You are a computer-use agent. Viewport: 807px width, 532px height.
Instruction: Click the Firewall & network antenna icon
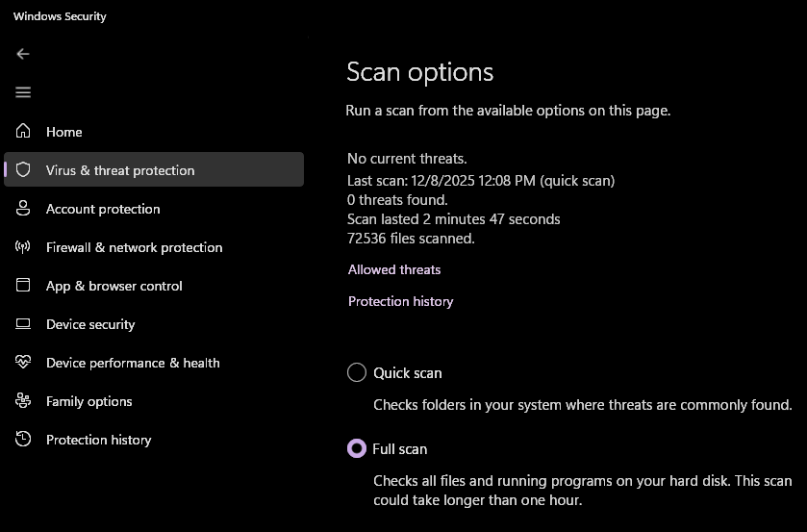click(24, 247)
